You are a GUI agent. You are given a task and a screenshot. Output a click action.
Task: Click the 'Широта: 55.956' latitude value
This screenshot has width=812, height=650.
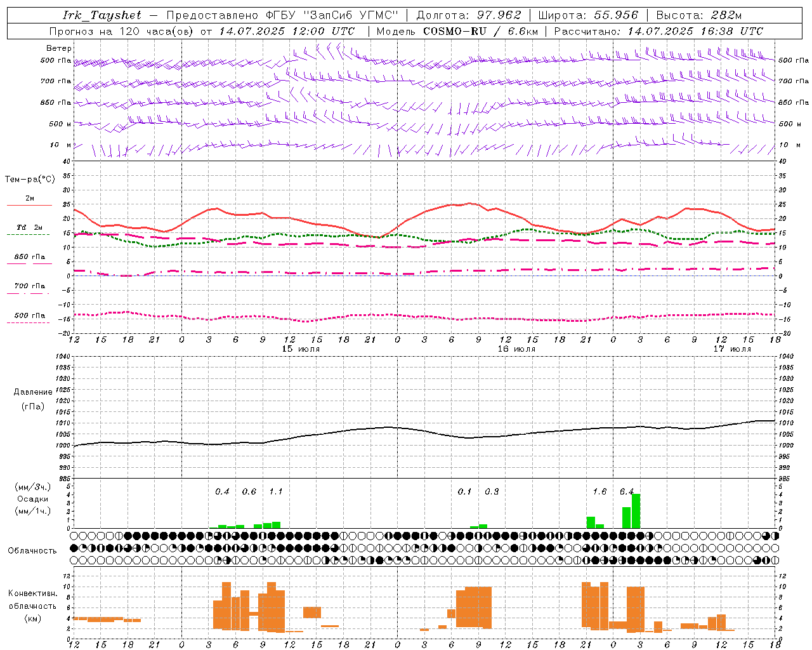coord(588,15)
